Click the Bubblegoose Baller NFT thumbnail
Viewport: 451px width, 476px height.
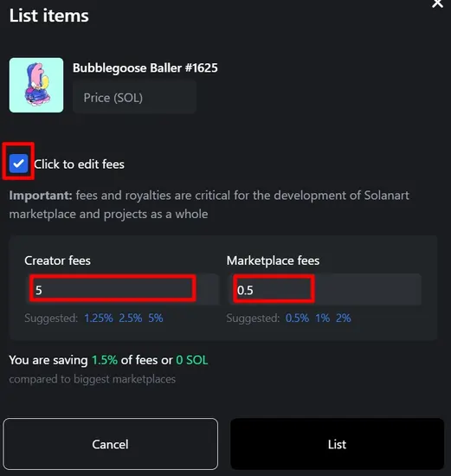(x=36, y=85)
